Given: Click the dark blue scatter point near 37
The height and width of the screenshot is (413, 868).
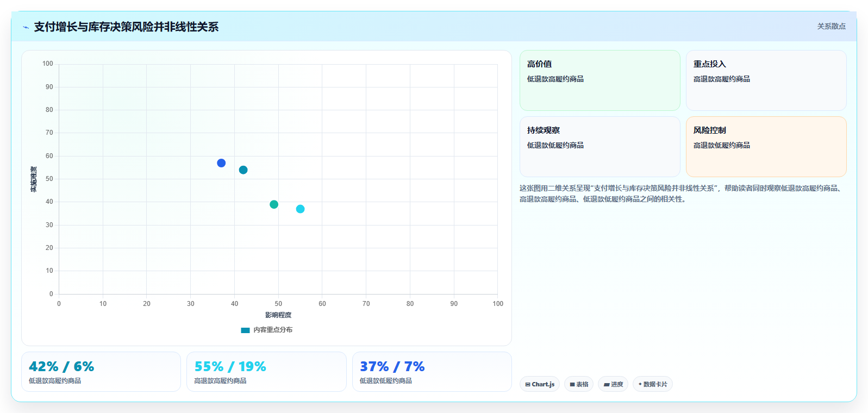Looking at the screenshot, I should click(x=221, y=163).
